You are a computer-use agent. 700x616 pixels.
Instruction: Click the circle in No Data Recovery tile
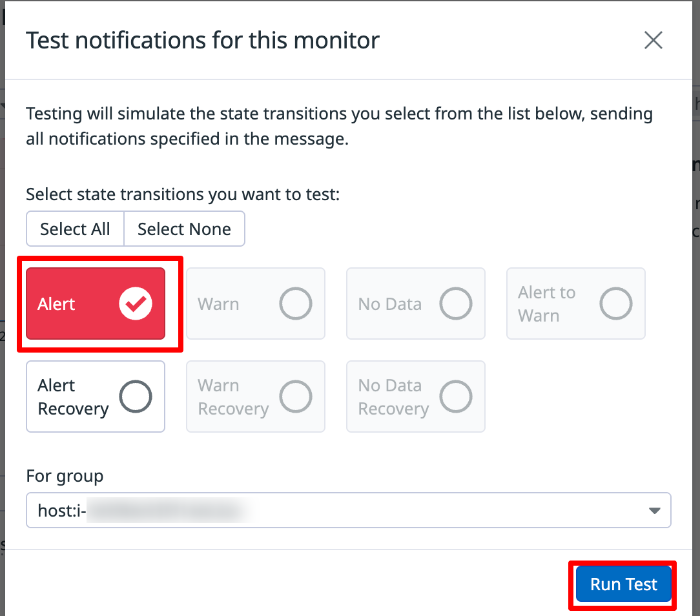[455, 397]
